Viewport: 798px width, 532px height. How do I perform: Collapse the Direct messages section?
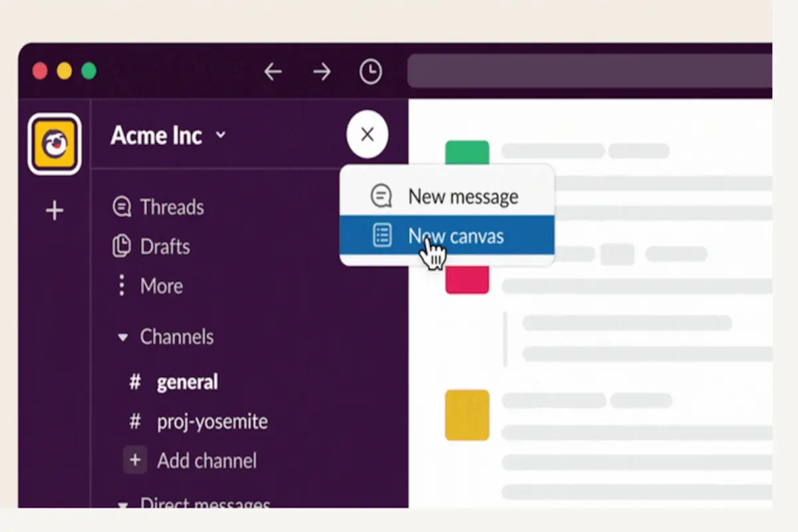(x=123, y=503)
